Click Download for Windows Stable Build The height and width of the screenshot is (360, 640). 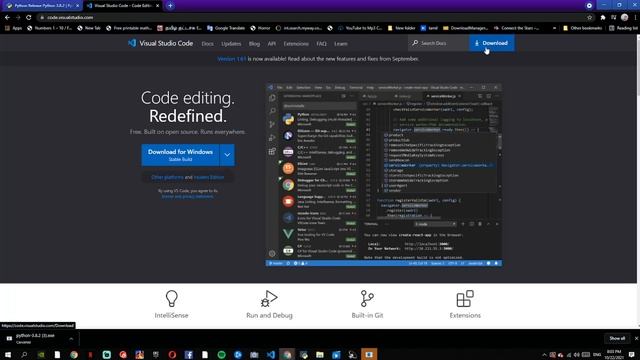point(180,155)
